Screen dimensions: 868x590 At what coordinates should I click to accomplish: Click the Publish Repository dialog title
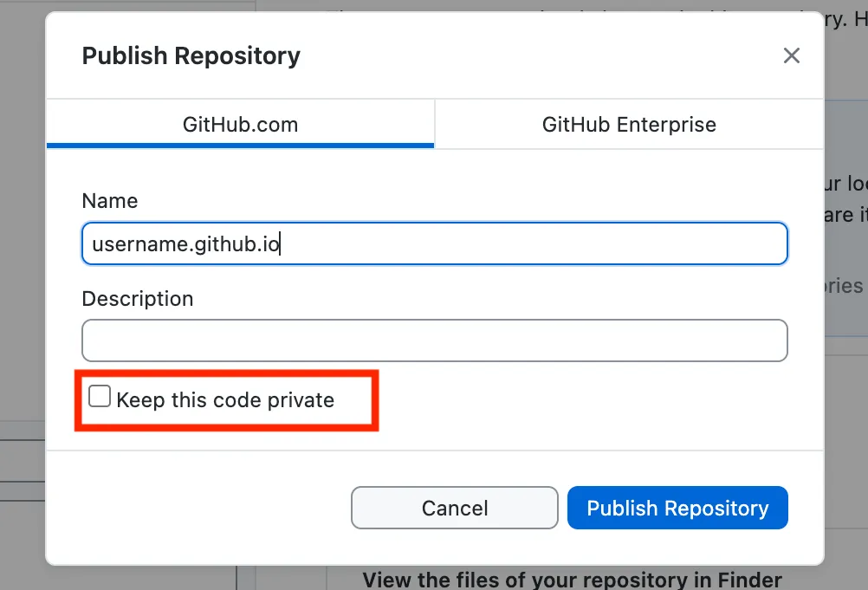tap(191, 55)
